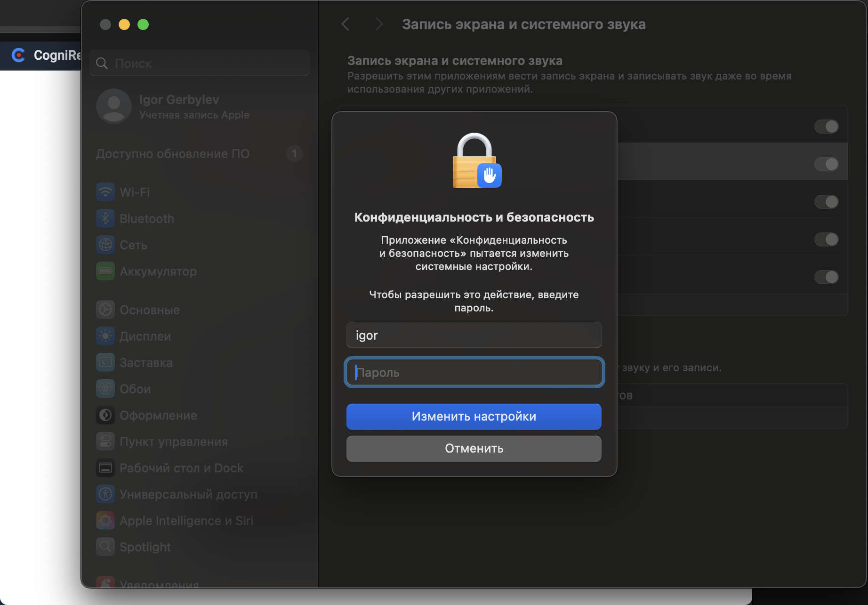The height and width of the screenshot is (605, 868).
Task: Open Сеть globe icon in sidebar
Action: 105,245
